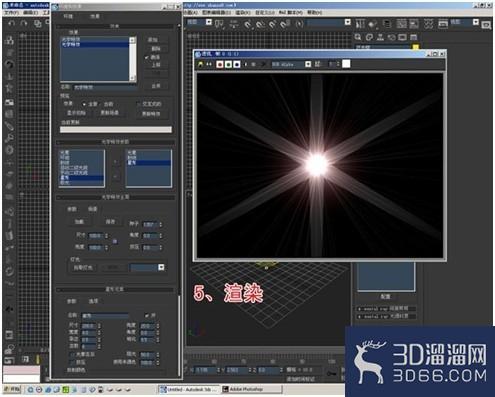Open the 场景 Scene tab in lens globals
The image size is (495, 397).
click(x=93, y=209)
